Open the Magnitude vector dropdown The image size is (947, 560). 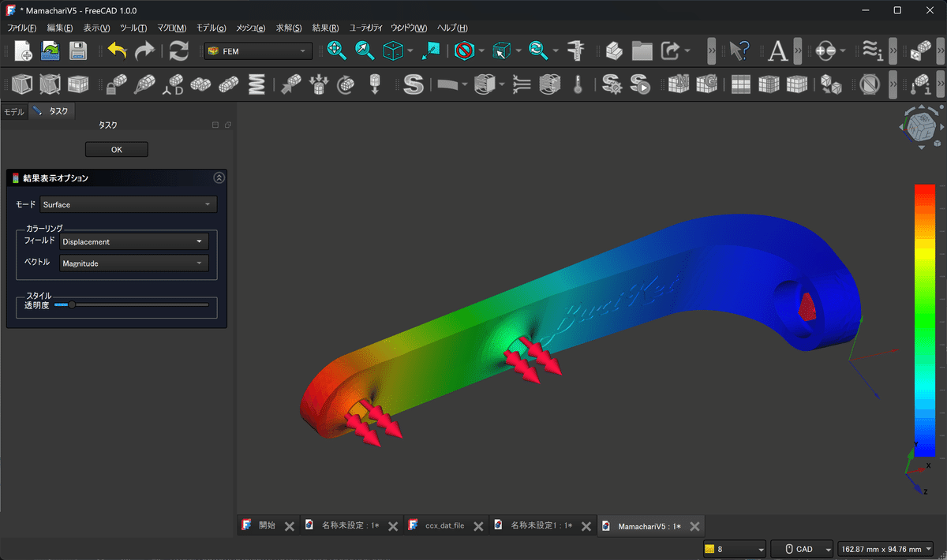point(134,263)
